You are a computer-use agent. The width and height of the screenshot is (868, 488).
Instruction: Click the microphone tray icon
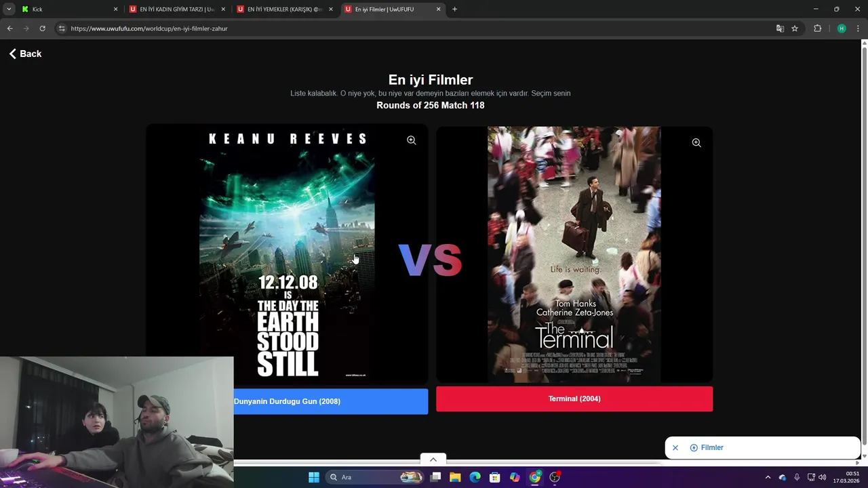(x=797, y=477)
